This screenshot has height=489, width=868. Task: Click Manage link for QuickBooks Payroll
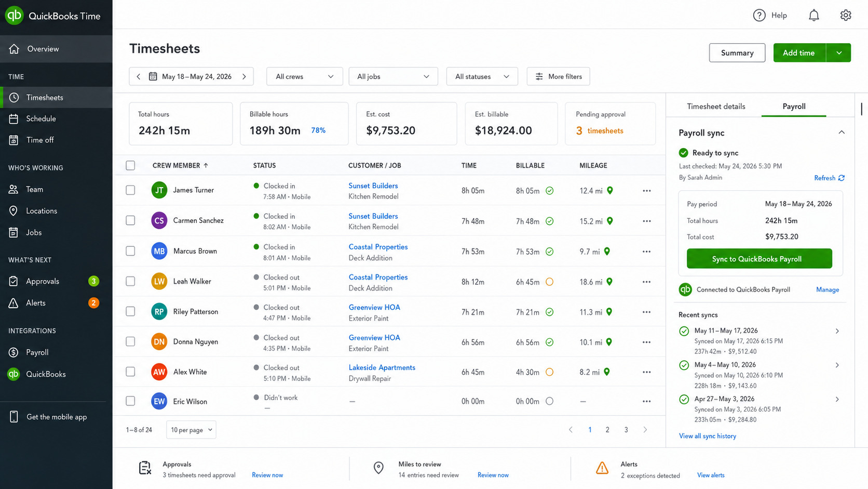click(x=828, y=289)
